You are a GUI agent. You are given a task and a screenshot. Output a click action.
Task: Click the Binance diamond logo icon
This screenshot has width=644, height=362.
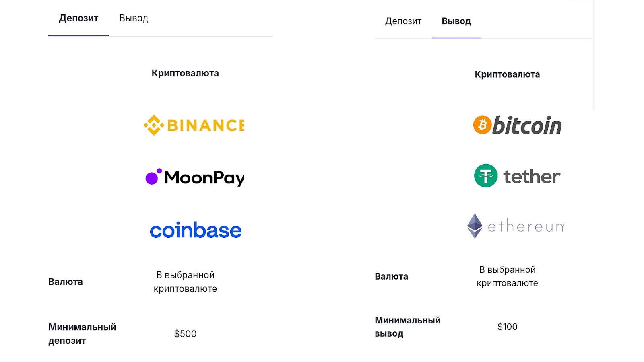coord(154,125)
